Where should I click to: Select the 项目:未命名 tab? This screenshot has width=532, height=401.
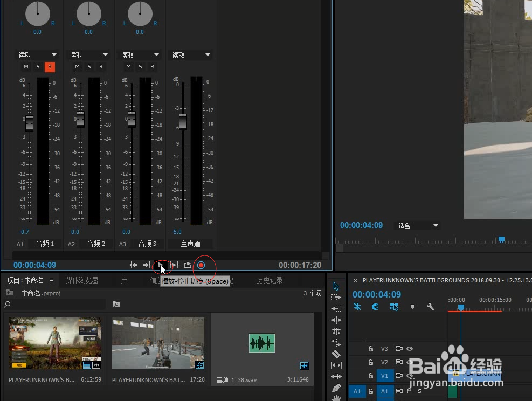(25, 281)
